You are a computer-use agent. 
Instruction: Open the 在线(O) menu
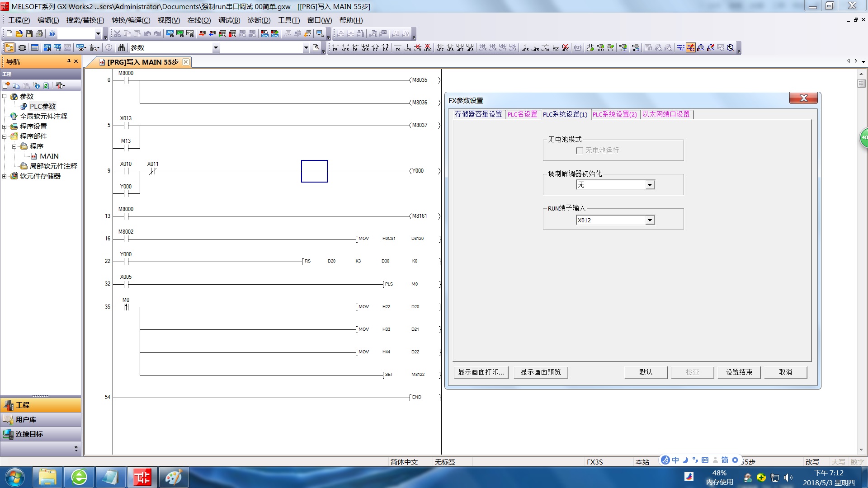point(199,20)
